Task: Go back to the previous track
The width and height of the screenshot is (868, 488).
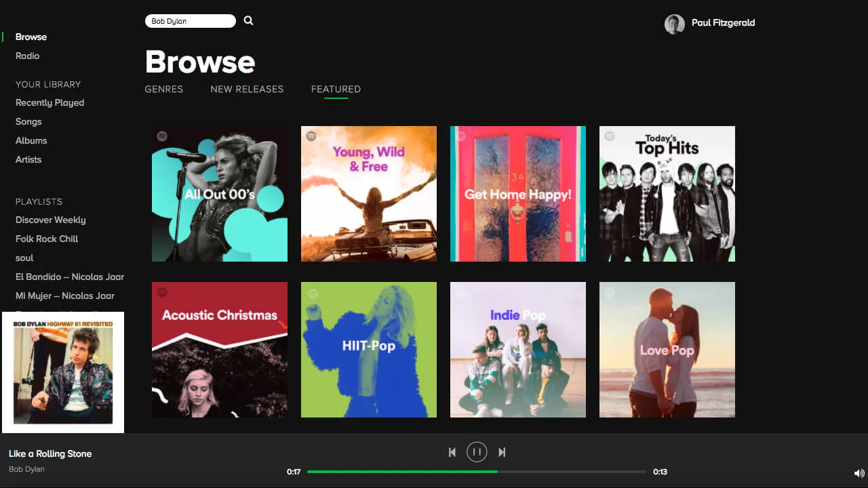Action: coord(452,451)
